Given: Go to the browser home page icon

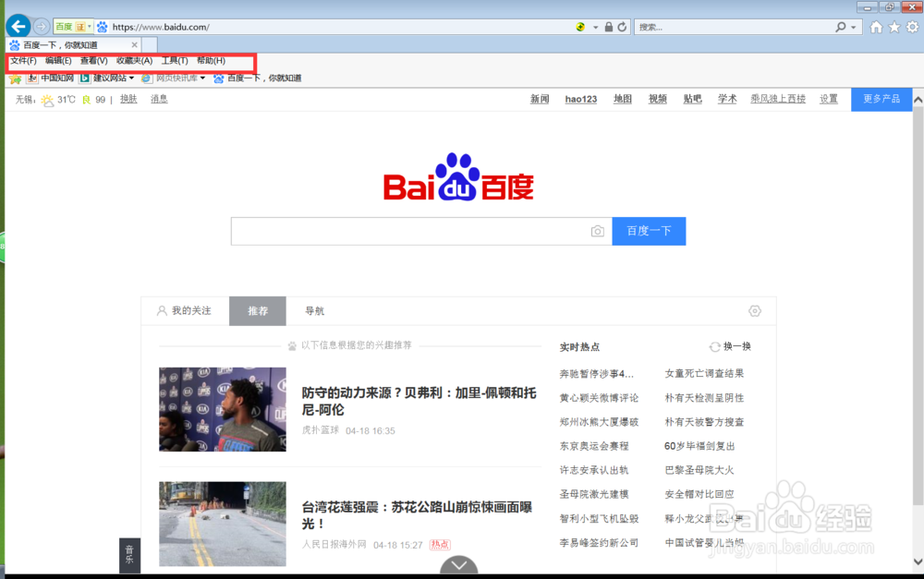Looking at the screenshot, I should tap(877, 27).
